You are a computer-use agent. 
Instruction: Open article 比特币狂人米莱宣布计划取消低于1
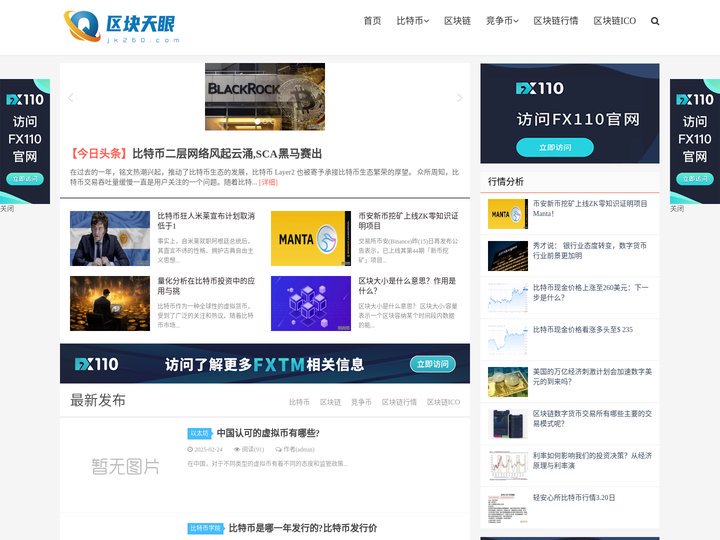coord(206,220)
